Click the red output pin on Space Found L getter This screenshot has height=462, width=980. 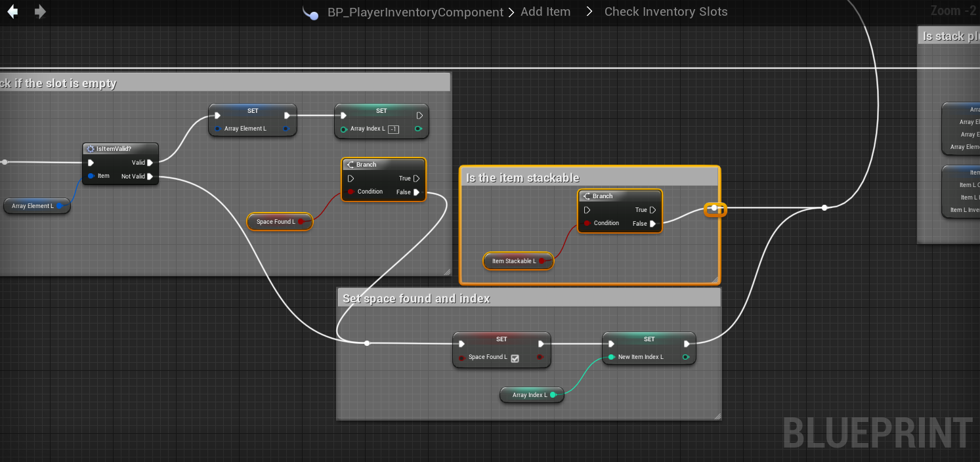click(301, 222)
